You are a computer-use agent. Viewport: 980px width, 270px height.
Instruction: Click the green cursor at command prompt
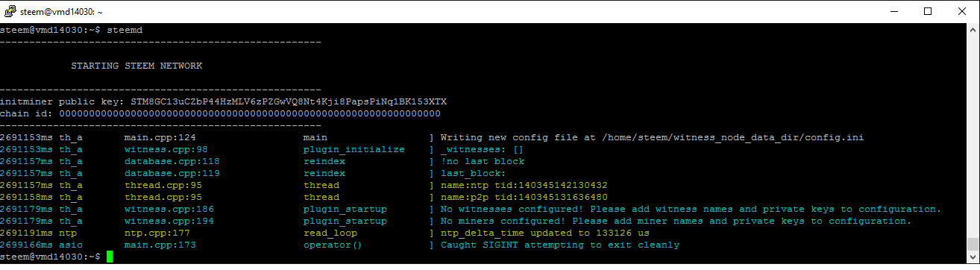click(x=110, y=257)
